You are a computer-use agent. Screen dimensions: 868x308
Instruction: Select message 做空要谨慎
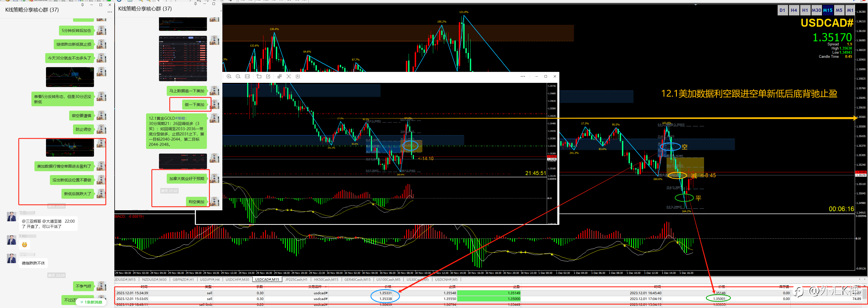point(82,116)
